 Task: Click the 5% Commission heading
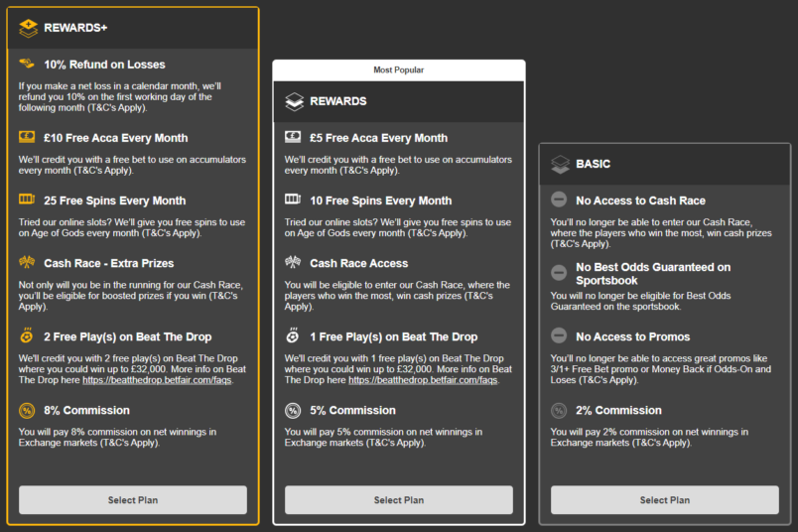(352, 410)
